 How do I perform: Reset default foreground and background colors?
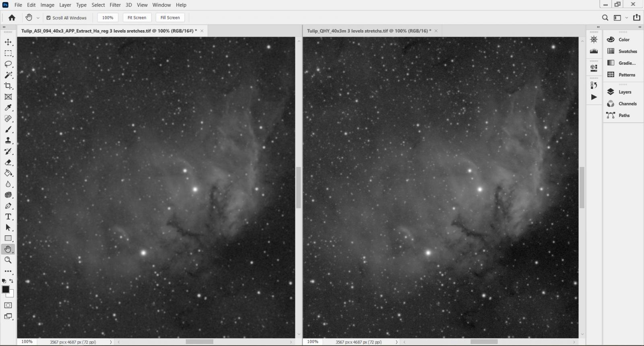(x=4, y=281)
